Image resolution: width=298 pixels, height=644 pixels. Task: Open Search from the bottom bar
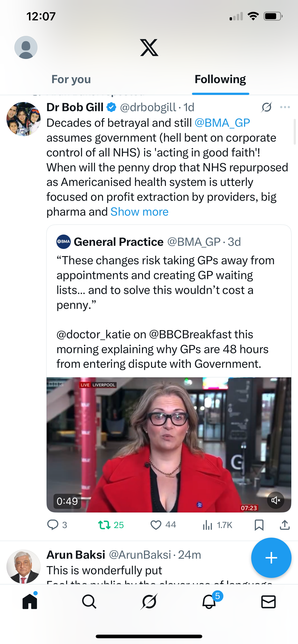(x=89, y=602)
